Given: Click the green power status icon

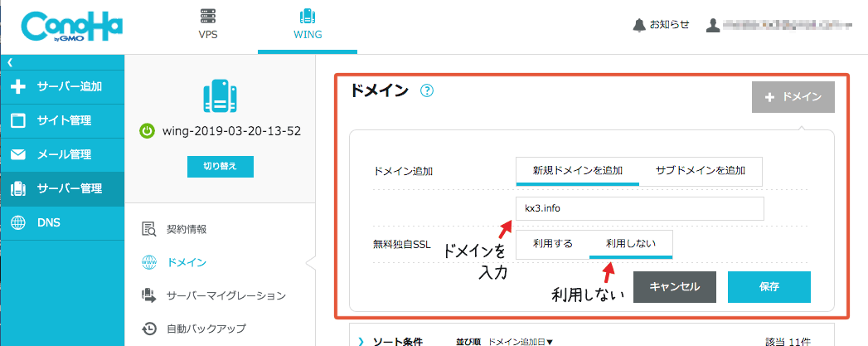Looking at the screenshot, I should [147, 131].
